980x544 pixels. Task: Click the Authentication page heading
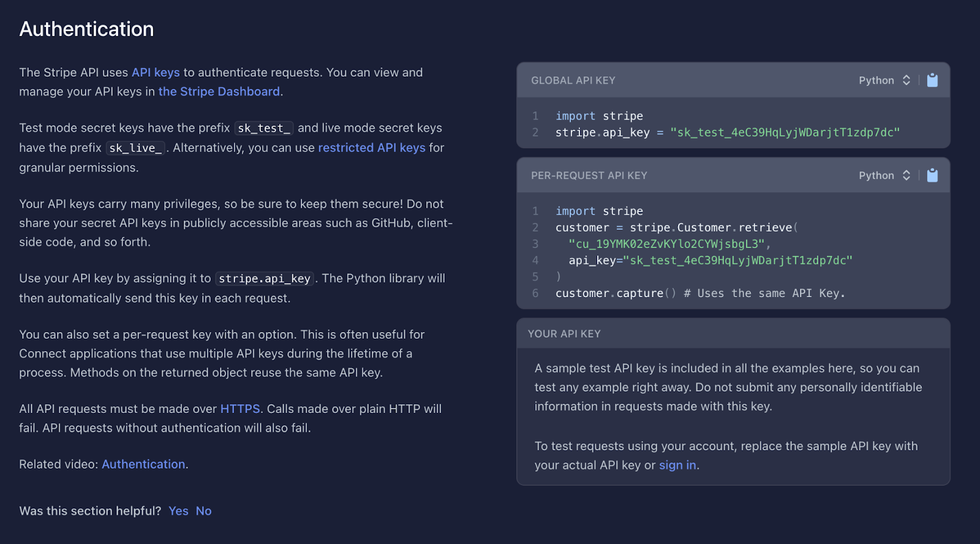pyautogui.click(x=86, y=29)
